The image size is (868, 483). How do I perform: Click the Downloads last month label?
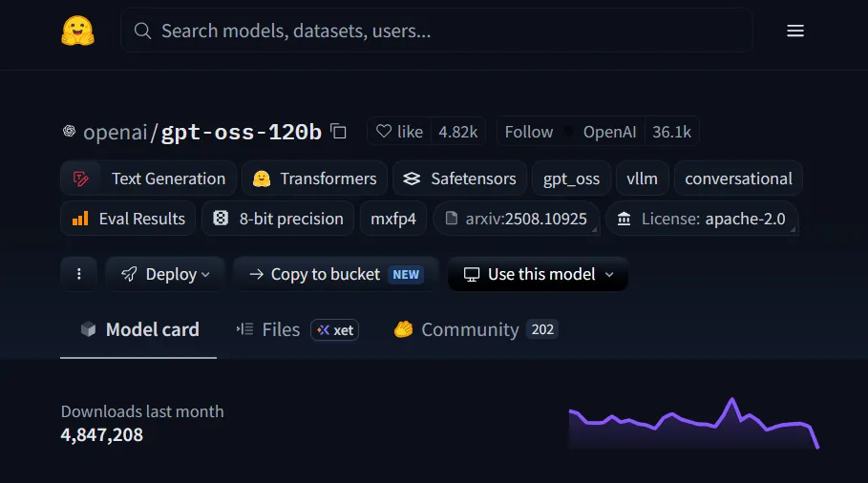142,411
